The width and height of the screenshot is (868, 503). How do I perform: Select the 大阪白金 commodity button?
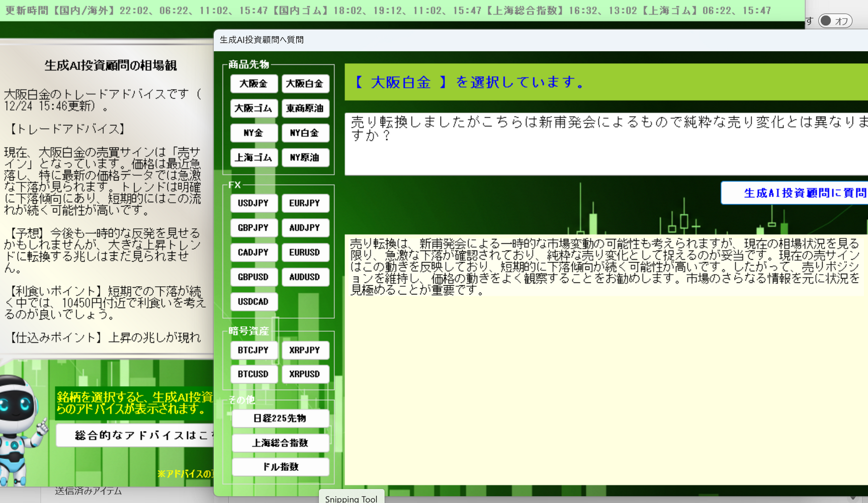coord(305,83)
